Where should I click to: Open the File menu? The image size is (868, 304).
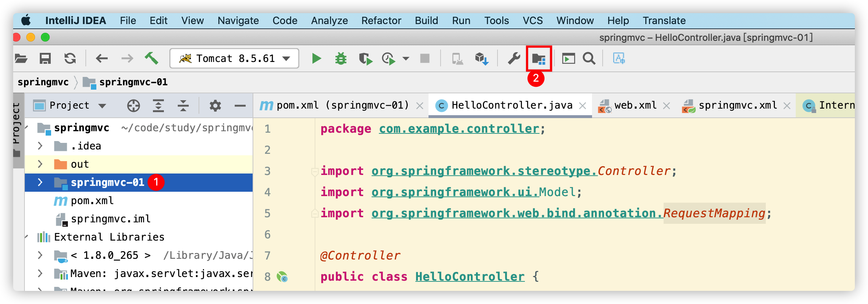pyautogui.click(x=128, y=20)
